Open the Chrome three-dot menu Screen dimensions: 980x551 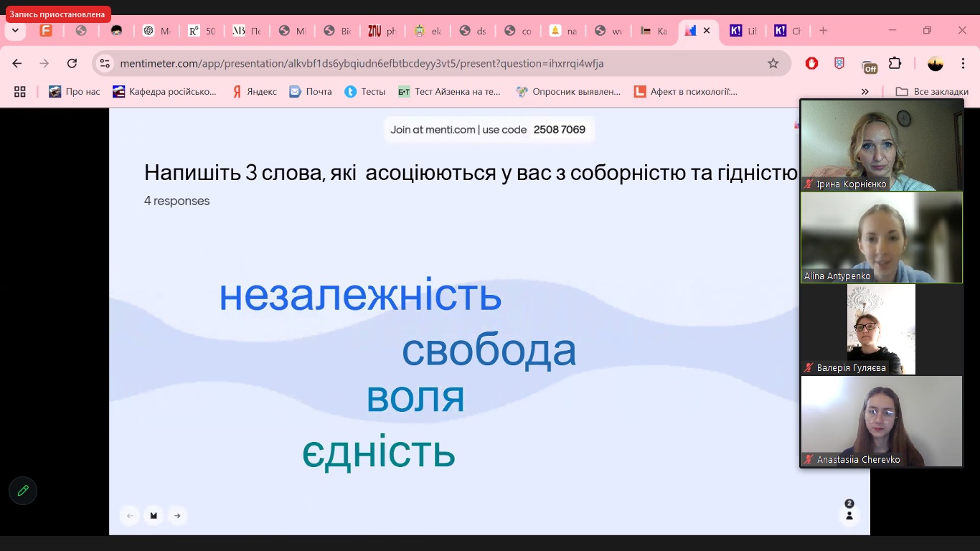click(x=961, y=63)
